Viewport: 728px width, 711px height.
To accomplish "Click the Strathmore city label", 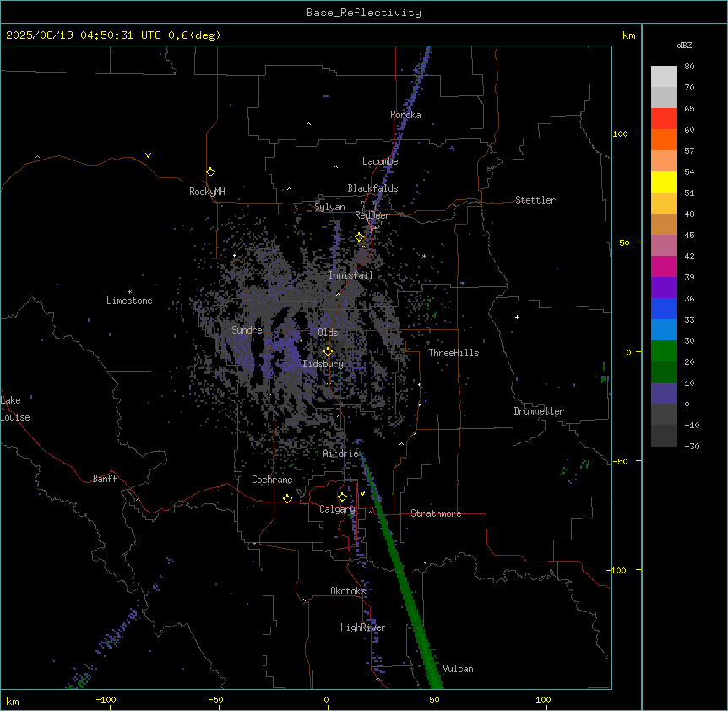I will (436, 513).
